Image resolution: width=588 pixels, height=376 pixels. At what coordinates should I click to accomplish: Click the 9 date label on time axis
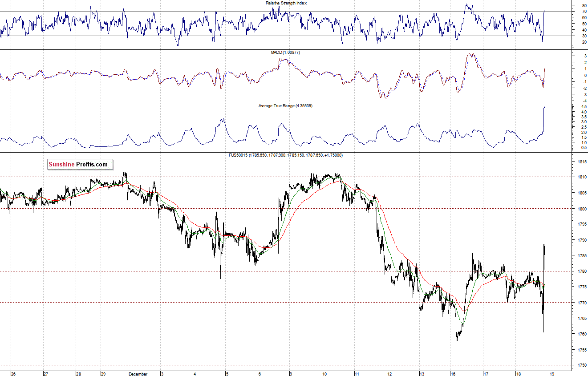(291, 374)
